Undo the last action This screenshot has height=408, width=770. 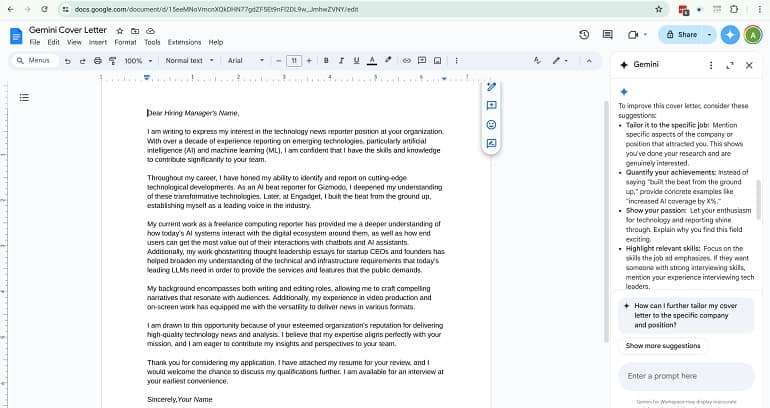tap(68, 61)
